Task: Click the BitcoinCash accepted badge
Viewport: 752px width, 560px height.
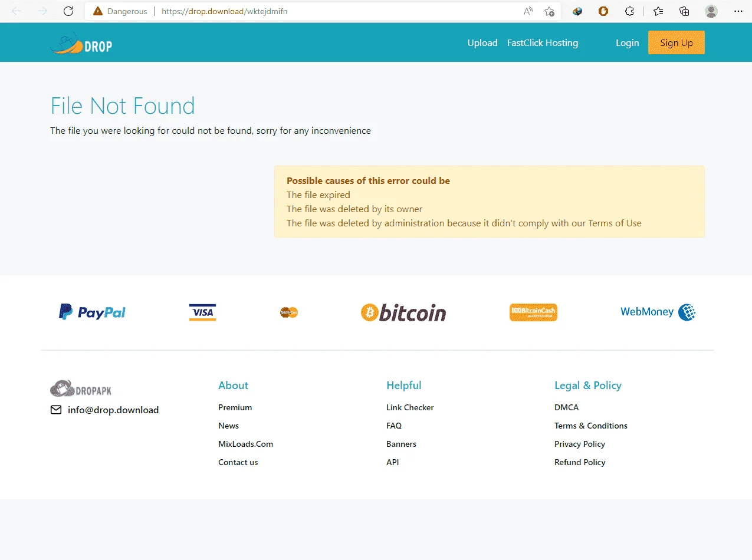Action: (x=533, y=312)
